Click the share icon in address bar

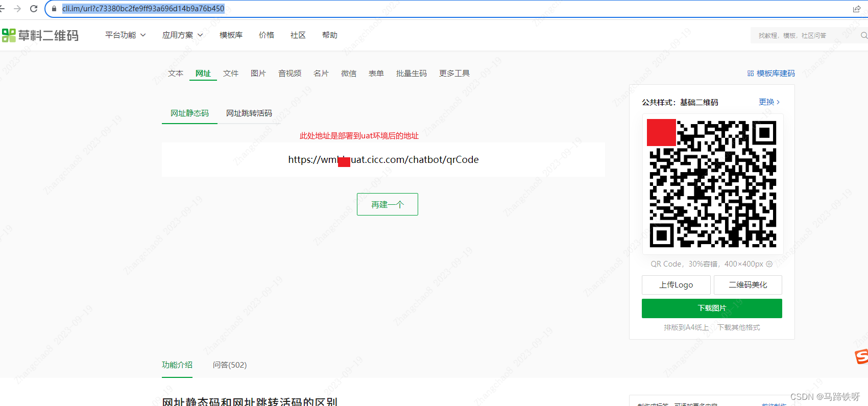857,9
